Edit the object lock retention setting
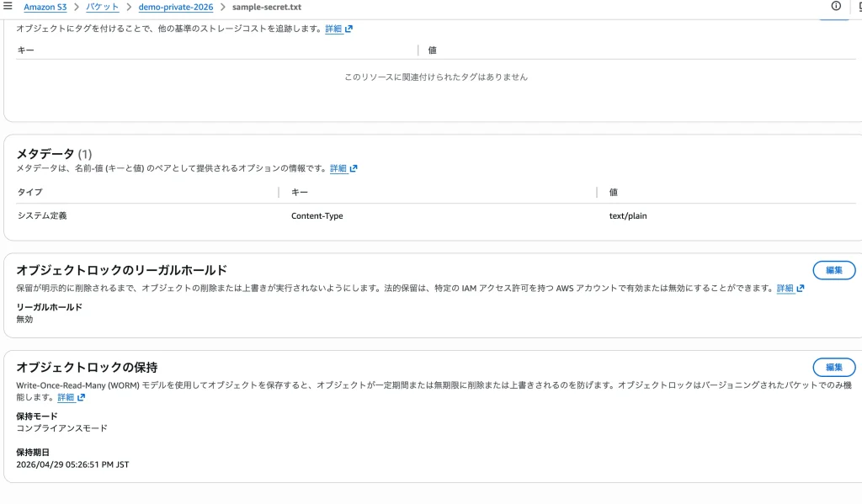Screen dimensions: 862x504 pos(833,367)
